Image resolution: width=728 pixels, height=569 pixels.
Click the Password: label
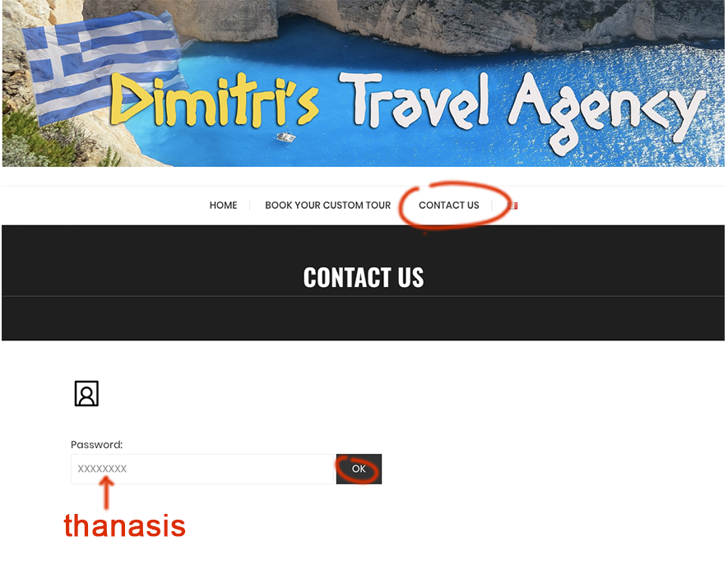click(x=96, y=445)
